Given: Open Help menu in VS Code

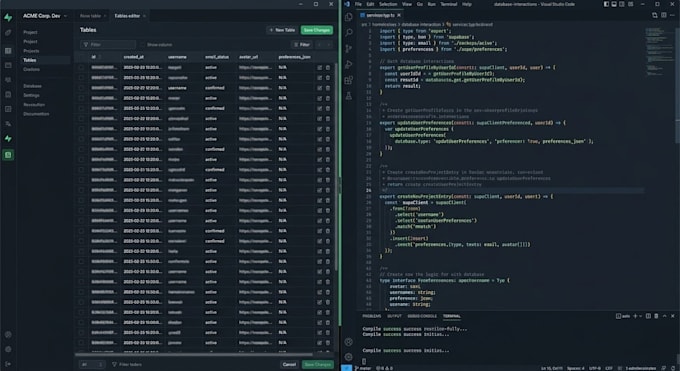Looking at the screenshot, I should point(467,4).
